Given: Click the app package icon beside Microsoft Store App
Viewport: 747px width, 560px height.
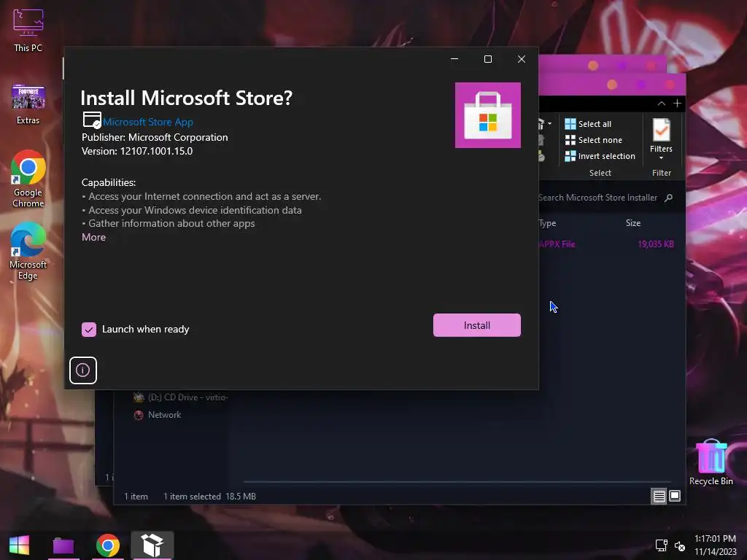Looking at the screenshot, I should (x=92, y=120).
